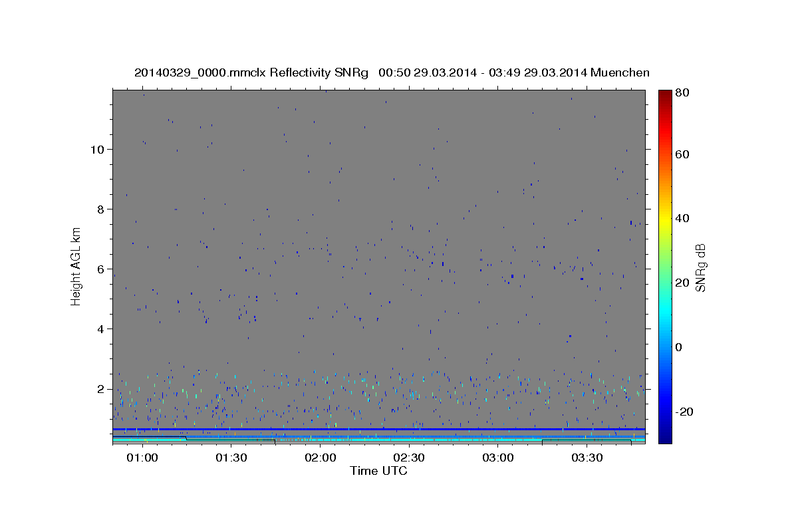
Task: Click the 'Height AGL km' y-axis label
Action: (x=76, y=266)
